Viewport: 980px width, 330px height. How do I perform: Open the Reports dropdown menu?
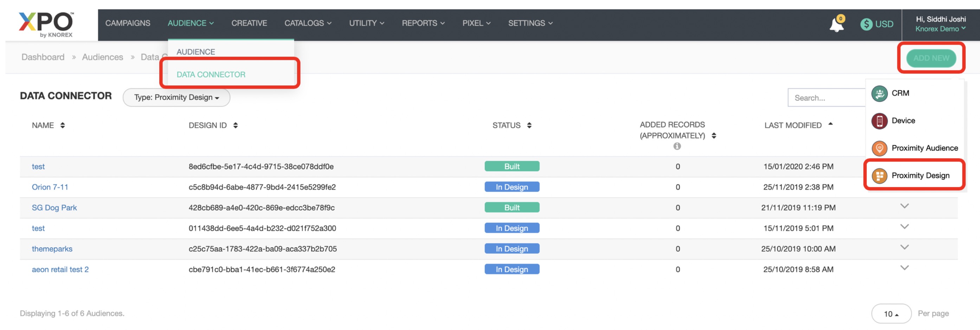coord(423,23)
